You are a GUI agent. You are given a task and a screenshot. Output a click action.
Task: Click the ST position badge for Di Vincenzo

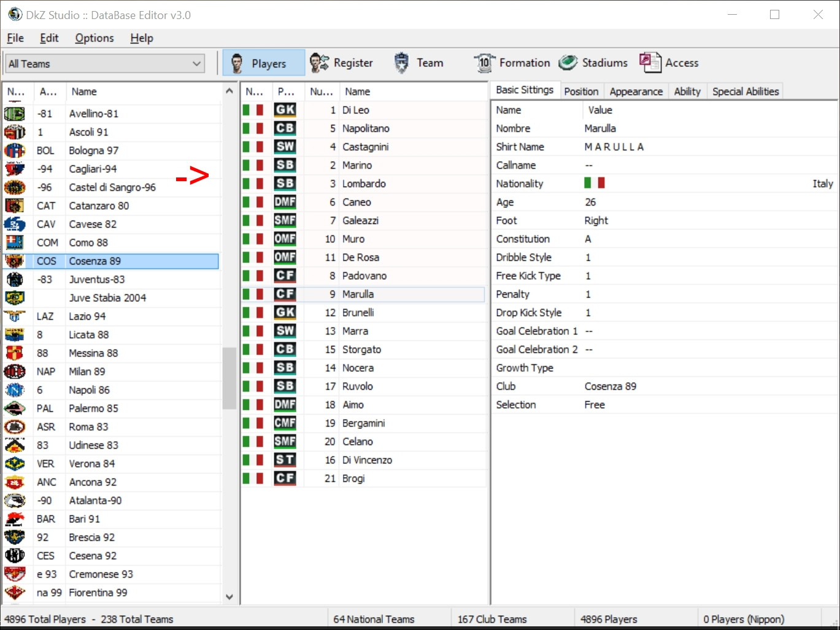(x=285, y=460)
